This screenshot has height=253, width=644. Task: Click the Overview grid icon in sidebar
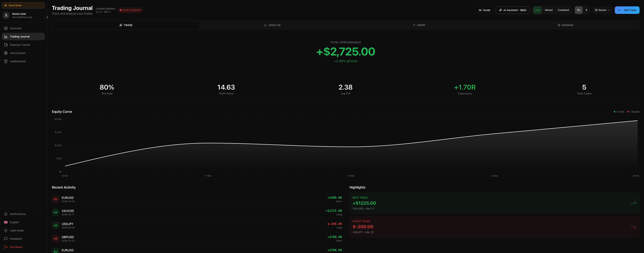(6, 28)
